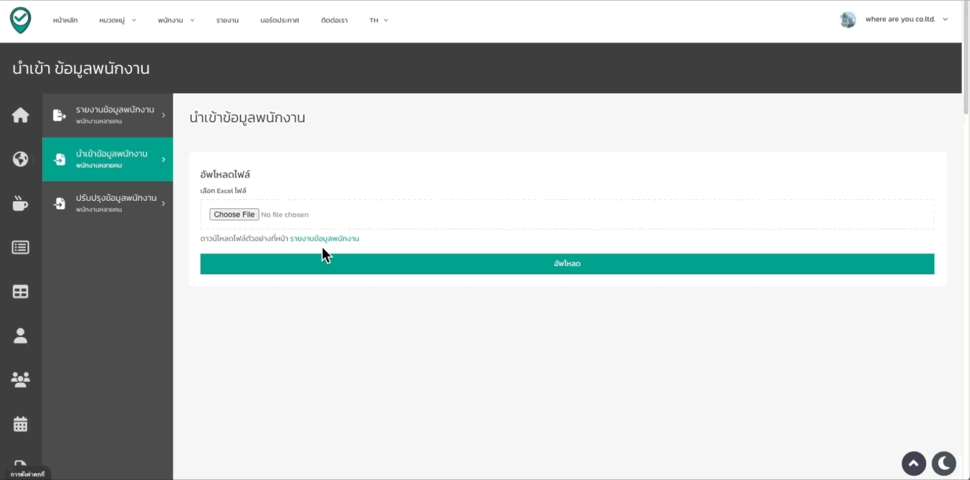Select the list card icon in the sidebar
Viewport: 970px width, 480px height.
point(20,247)
